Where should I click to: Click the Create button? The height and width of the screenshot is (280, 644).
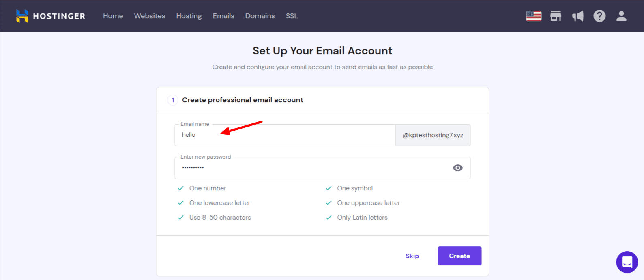coord(459,256)
